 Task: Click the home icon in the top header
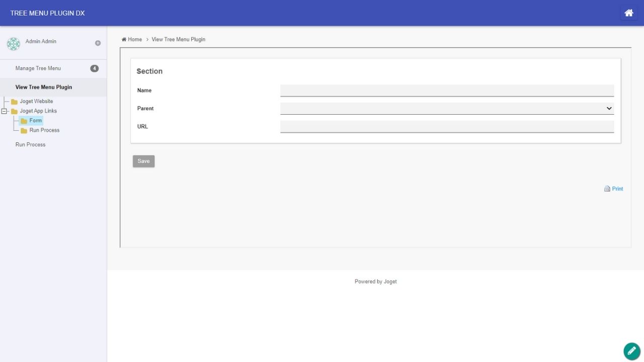click(628, 13)
